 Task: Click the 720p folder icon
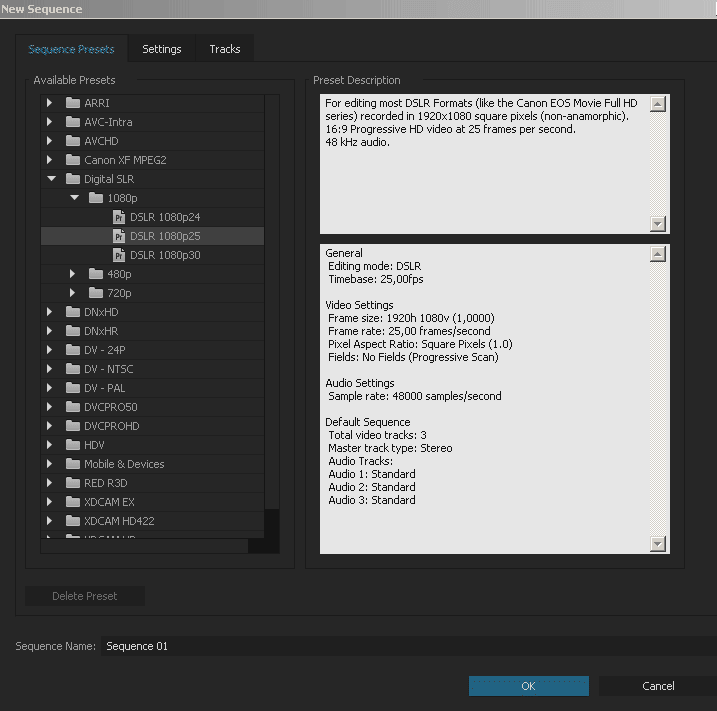tap(96, 293)
